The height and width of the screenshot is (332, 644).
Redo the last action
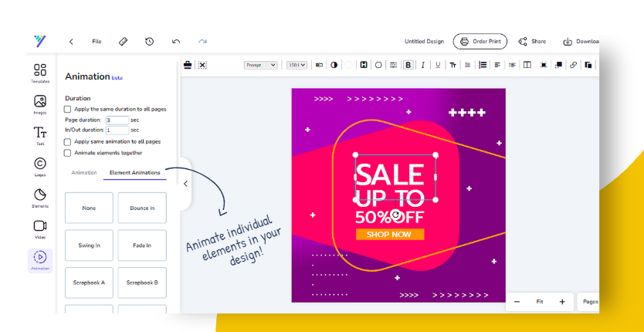202,42
